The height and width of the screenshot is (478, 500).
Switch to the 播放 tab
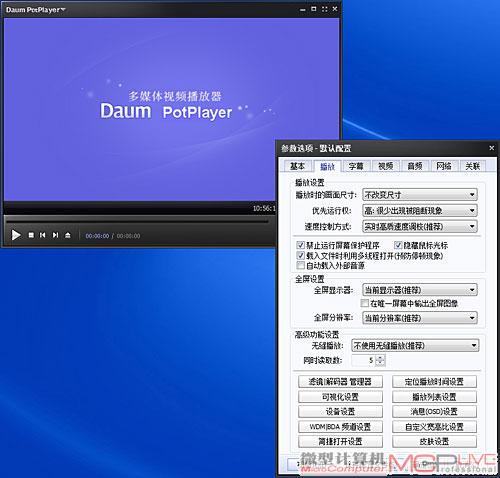pos(327,166)
